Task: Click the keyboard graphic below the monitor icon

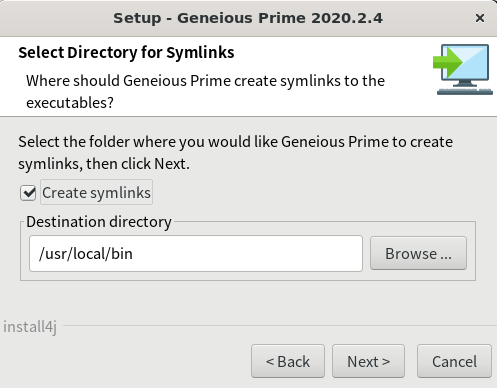Action: (x=465, y=91)
